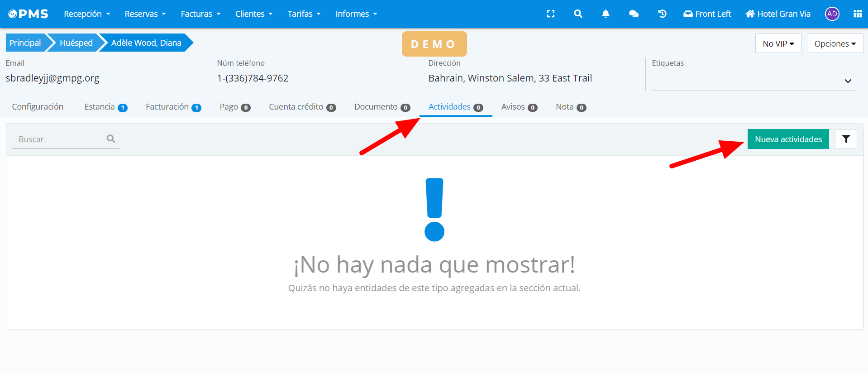Click the fullscreen toggle icon
The height and width of the screenshot is (374, 868).
coord(550,14)
